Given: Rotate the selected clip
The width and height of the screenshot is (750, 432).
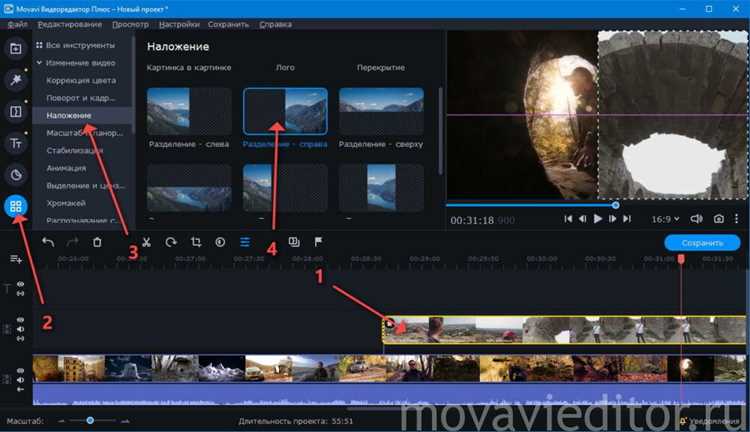Looking at the screenshot, I should point(171,242).
